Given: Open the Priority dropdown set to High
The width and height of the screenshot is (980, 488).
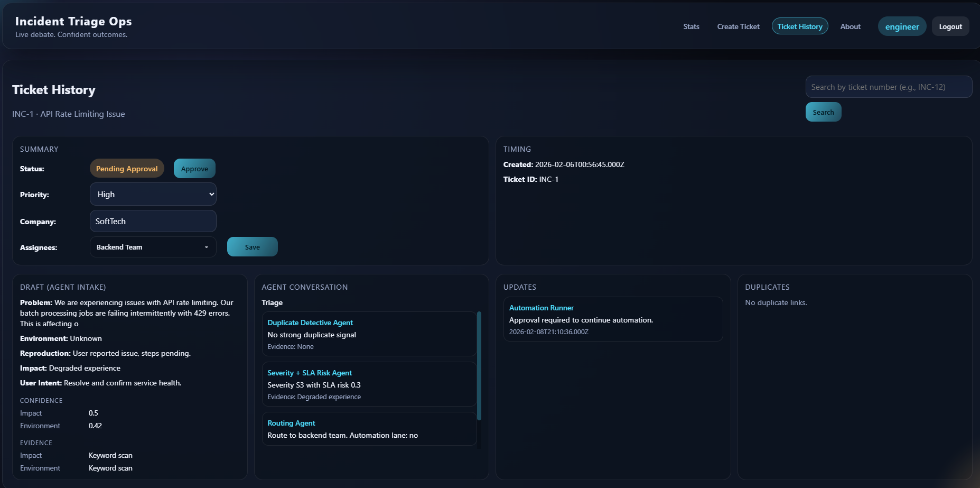Looking at the screenshot, I should click(x=153, y=194).
